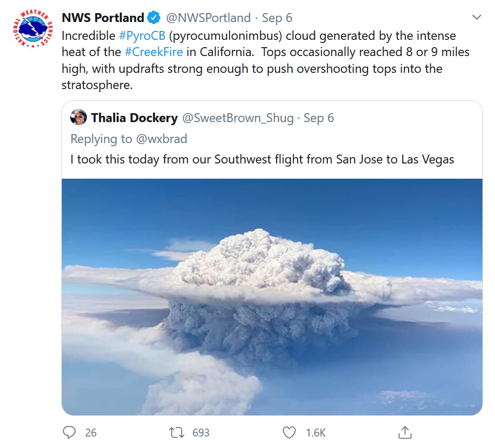Open the reply icon on the tweet
The height and width of the screenshot is (448, 495).
70,432
